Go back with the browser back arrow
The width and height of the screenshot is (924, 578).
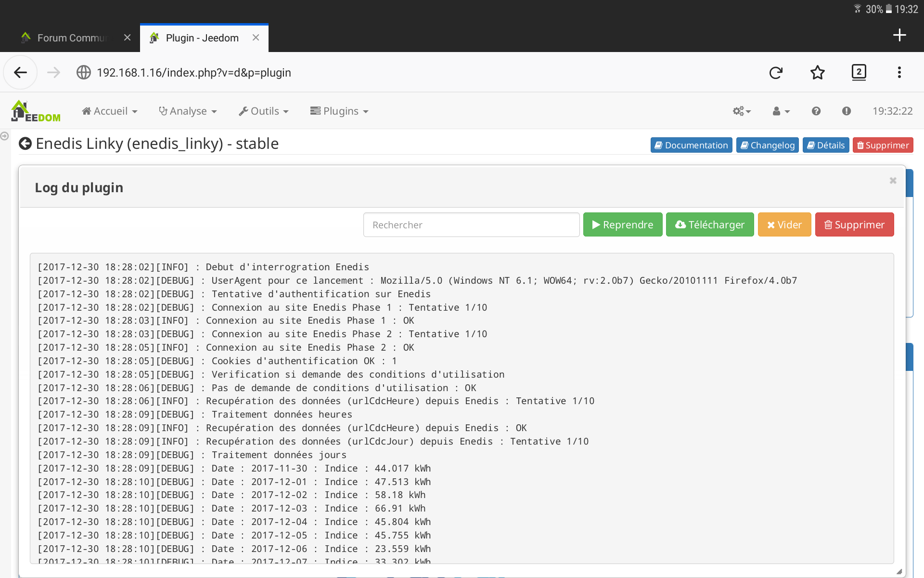(x=20, y=72)
